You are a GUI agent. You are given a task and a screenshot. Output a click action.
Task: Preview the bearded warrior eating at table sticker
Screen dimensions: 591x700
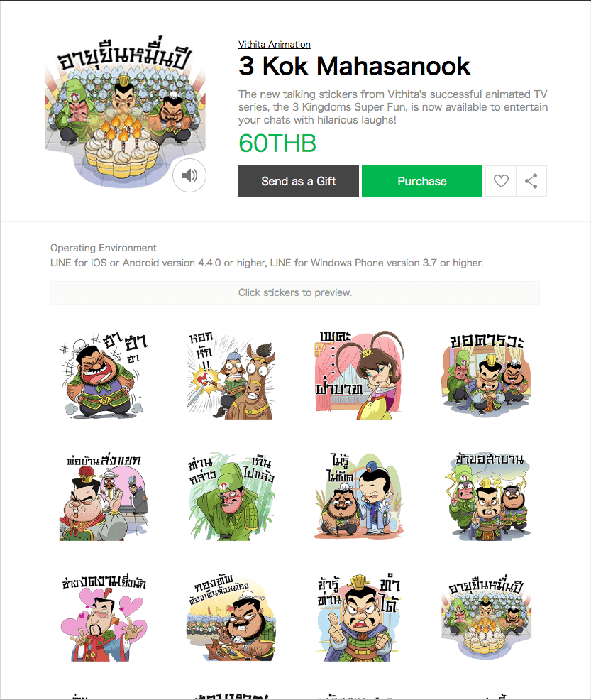coord(231,618)
